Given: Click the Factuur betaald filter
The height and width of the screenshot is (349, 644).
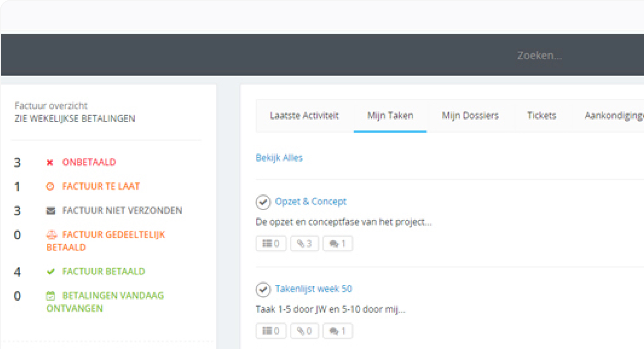Looking at the screenshot, I should click(x=103, y=272).
